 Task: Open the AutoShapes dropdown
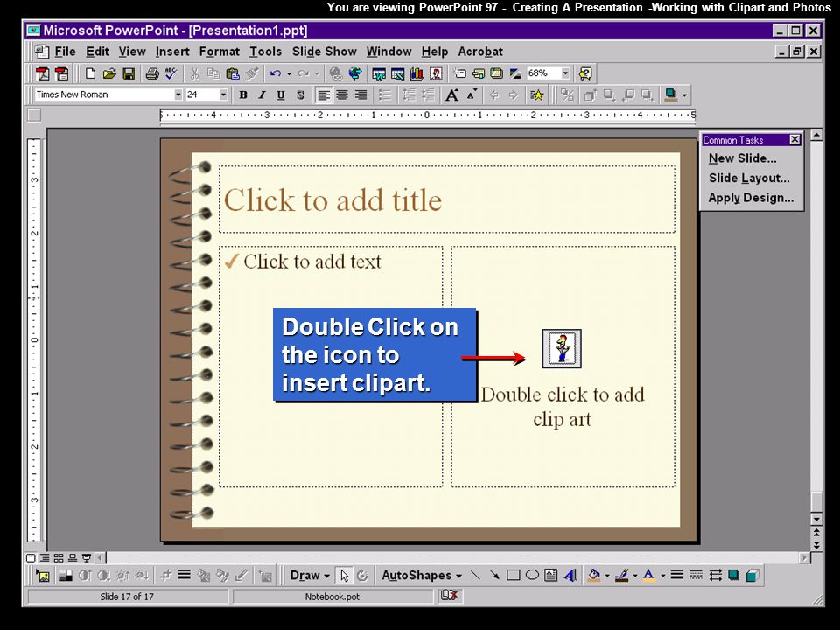click(x=422, y=576)
